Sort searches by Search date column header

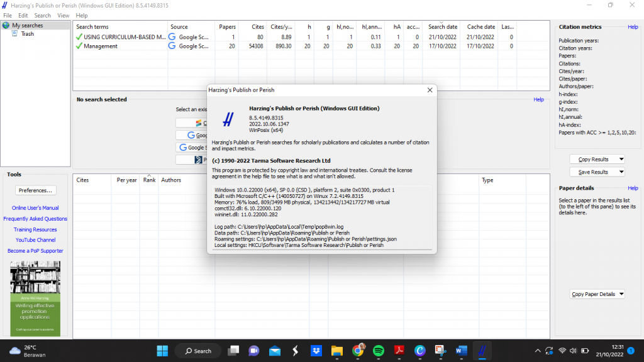pyautogui.click(x=442, y=26)
